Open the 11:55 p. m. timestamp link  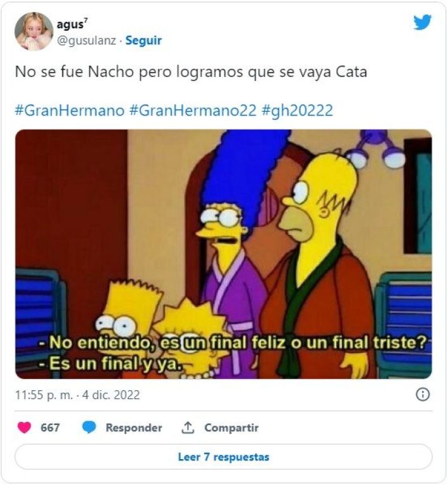(44, 395)
